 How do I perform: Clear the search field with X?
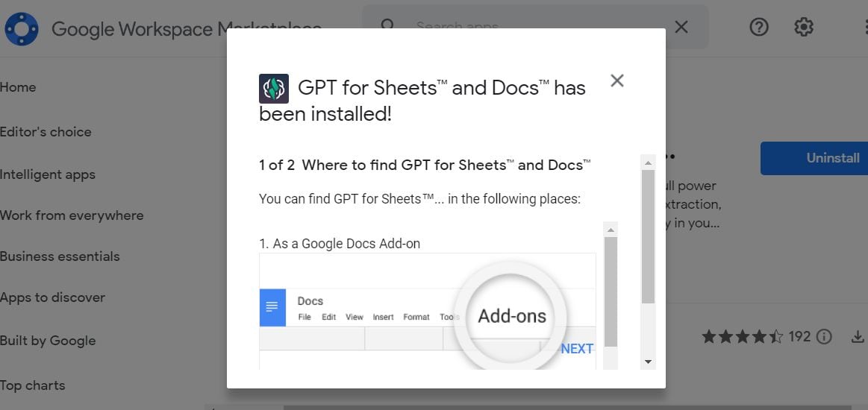pyautogui.click(x=681, y=27)
